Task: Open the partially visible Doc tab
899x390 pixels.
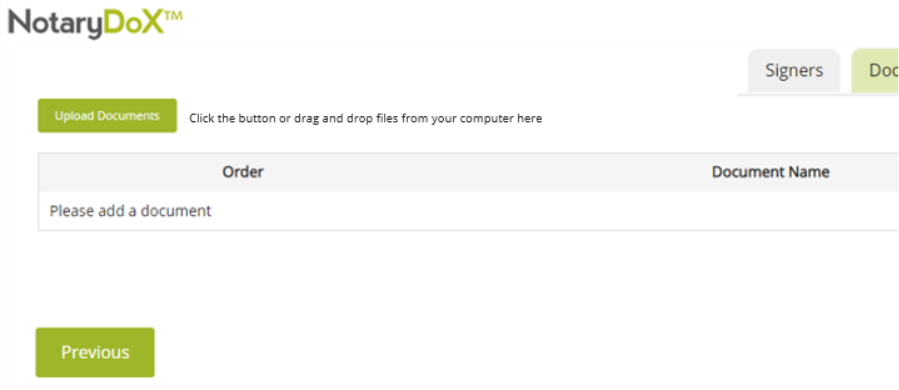Action: tap(875, 71)
